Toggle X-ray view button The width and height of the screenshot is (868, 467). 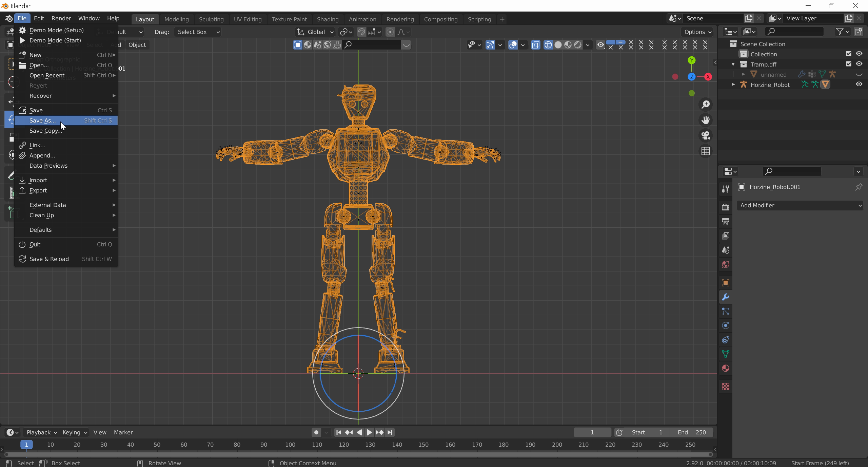pyautogui.click(x=535, y=45)
